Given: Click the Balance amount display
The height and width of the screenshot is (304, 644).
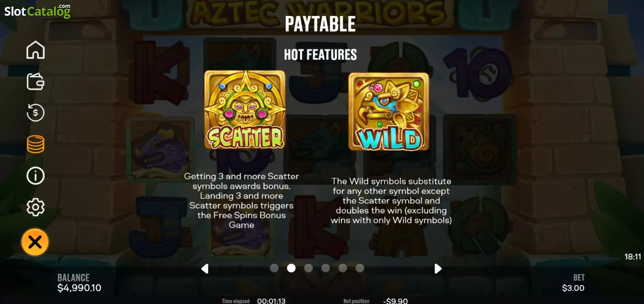Looking at the screenshot, I should [79, 288].
